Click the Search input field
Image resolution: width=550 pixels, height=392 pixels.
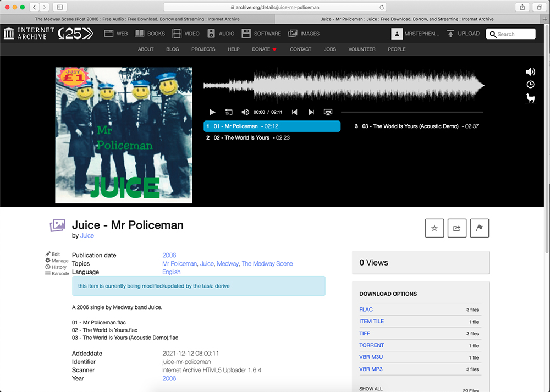511,34
